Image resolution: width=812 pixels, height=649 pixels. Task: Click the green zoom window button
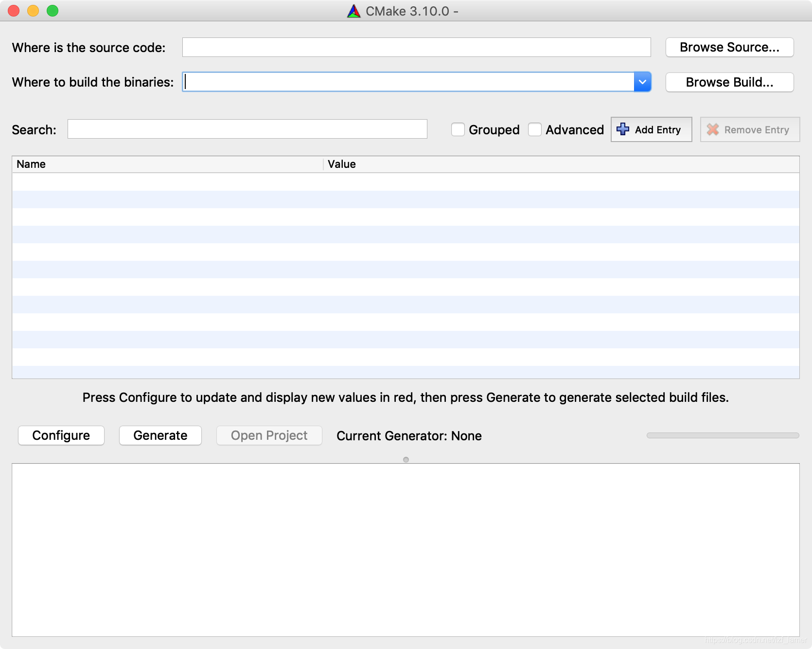[53, 11]
